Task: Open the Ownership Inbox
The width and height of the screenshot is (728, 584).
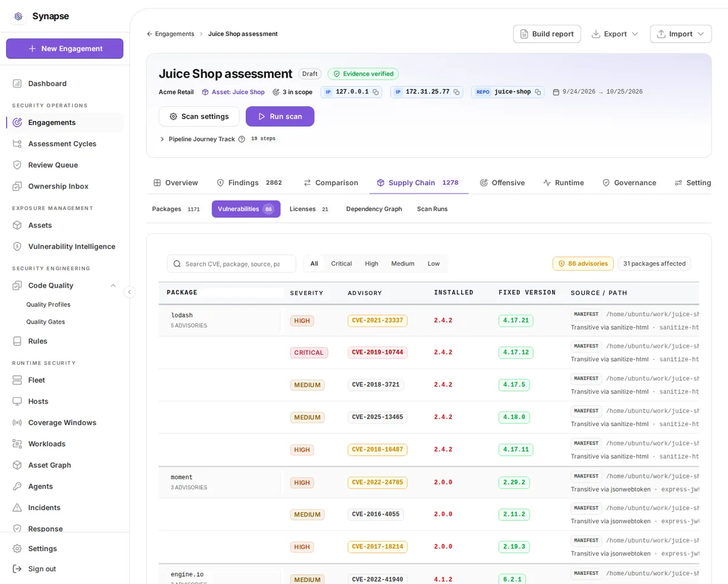Action: [x=64, y=186]
